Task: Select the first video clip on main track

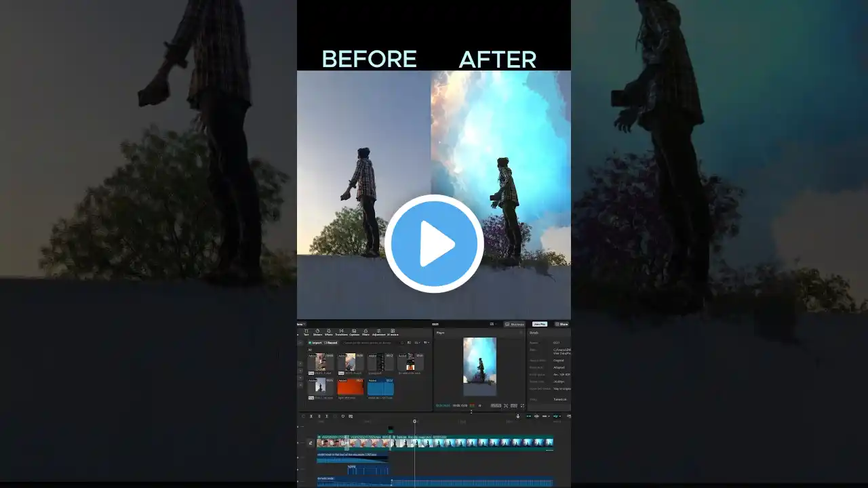Action: coord(331,443)
